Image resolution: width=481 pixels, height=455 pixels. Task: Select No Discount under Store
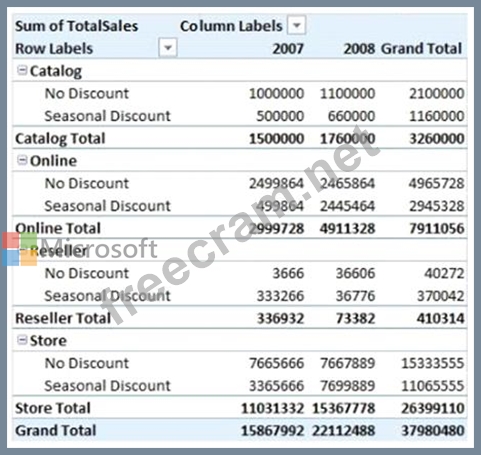pos(87,363)
